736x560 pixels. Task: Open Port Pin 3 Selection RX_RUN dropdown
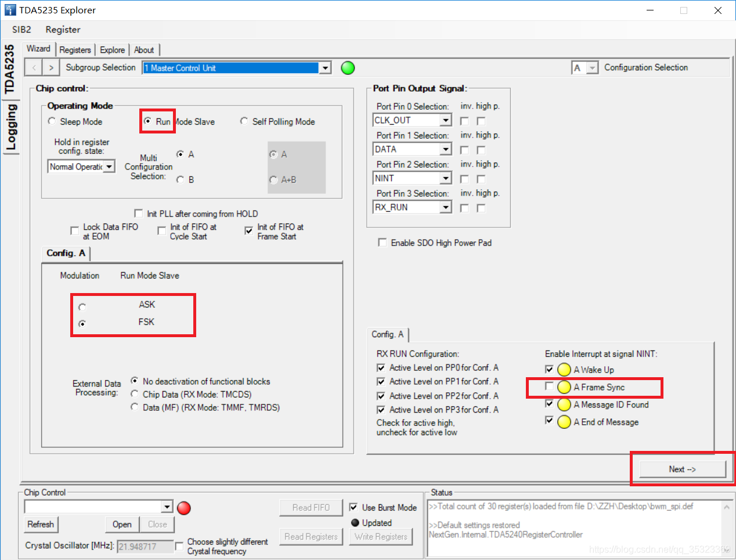coord(445,207)
